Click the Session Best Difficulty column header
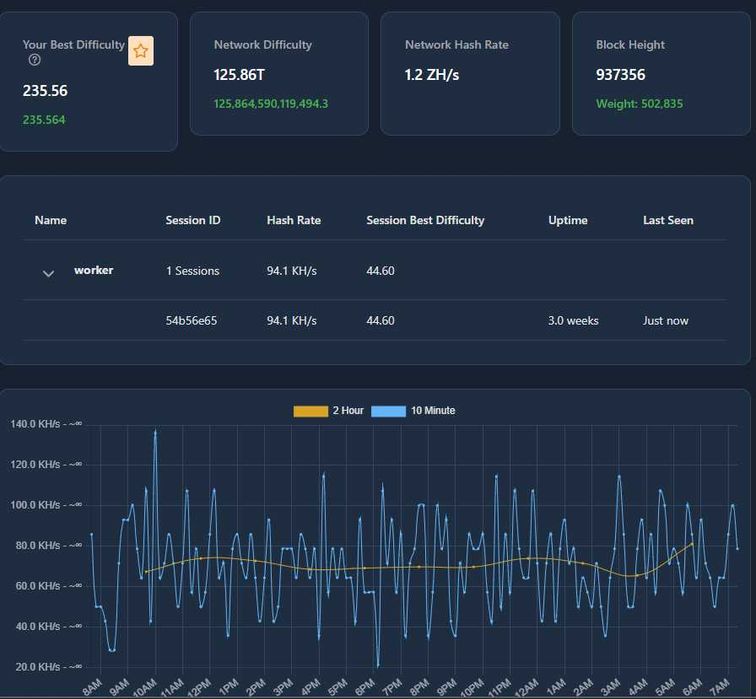756x699 pixels. click(425, 220)
